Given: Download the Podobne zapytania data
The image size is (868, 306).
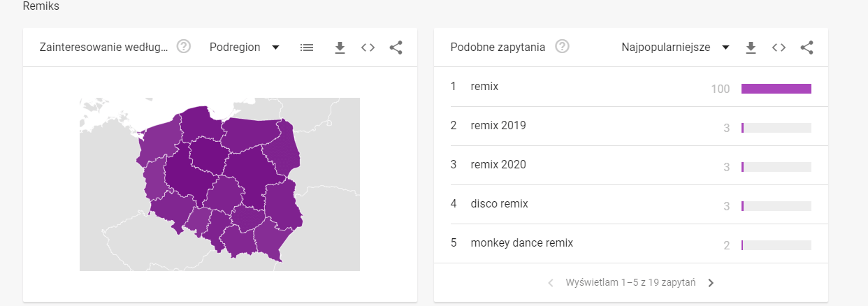Looking at the screenshot, I should click(x=751, y=48).
